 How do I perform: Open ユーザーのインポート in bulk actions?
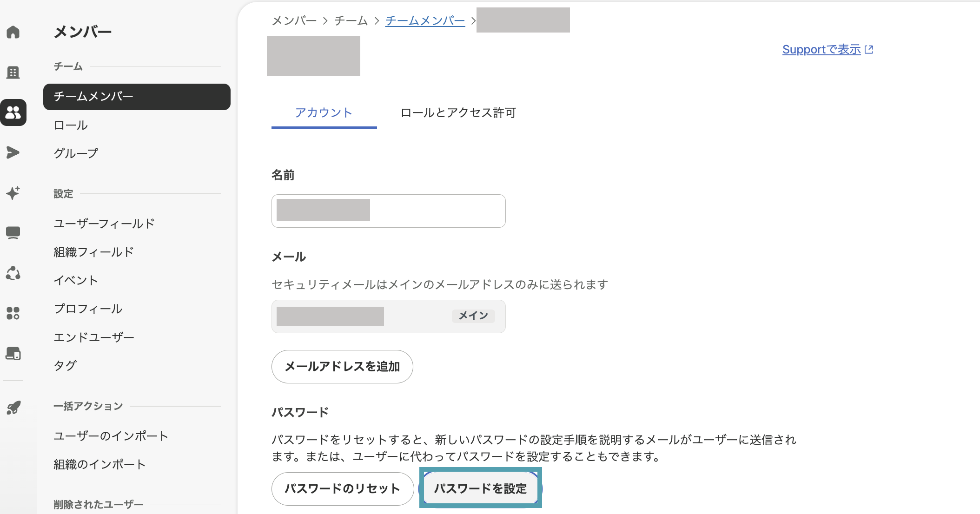point(111,436)
